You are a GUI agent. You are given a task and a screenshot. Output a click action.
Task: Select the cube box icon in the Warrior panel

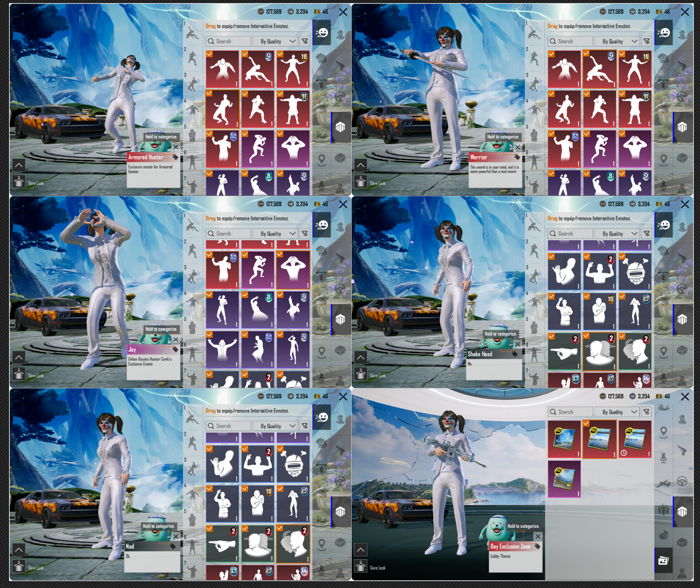682,158
